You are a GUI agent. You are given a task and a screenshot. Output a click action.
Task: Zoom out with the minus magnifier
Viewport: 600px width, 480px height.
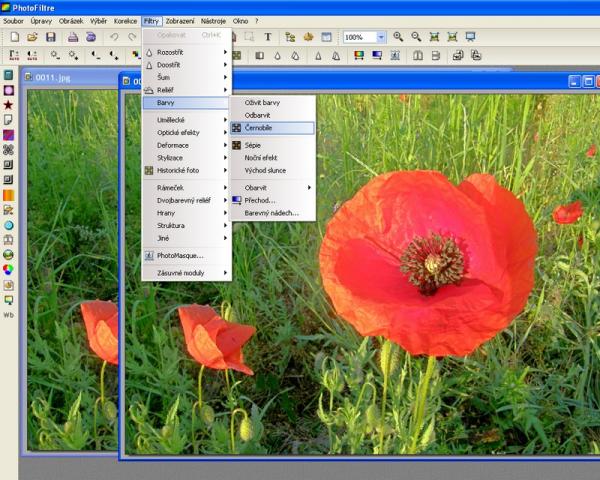click(x=416, y=37)
